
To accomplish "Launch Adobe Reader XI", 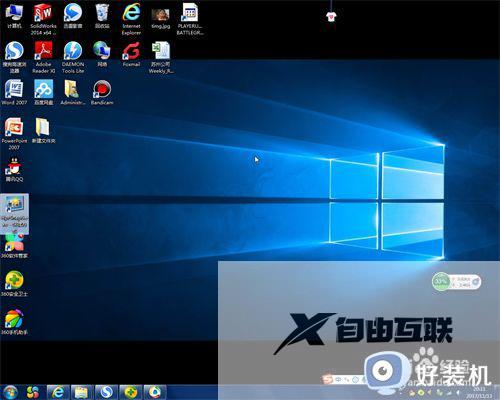I will (x=43, y=57).
